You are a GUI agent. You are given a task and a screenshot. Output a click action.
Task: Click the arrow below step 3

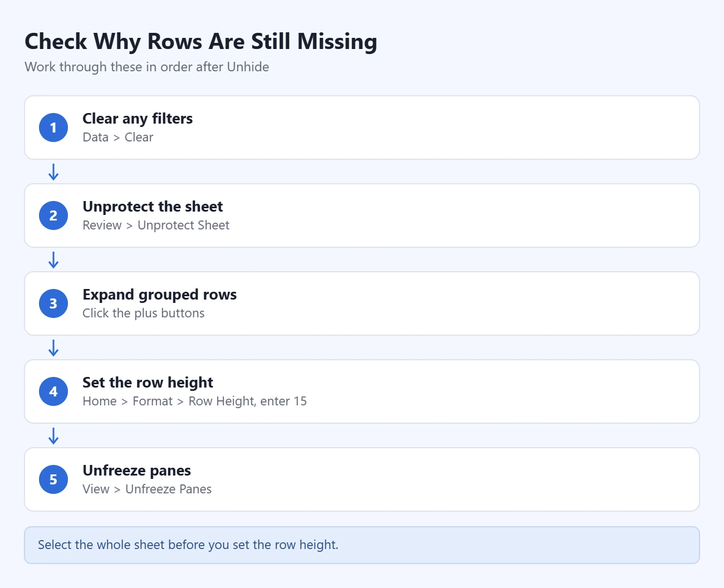(53, 348)
